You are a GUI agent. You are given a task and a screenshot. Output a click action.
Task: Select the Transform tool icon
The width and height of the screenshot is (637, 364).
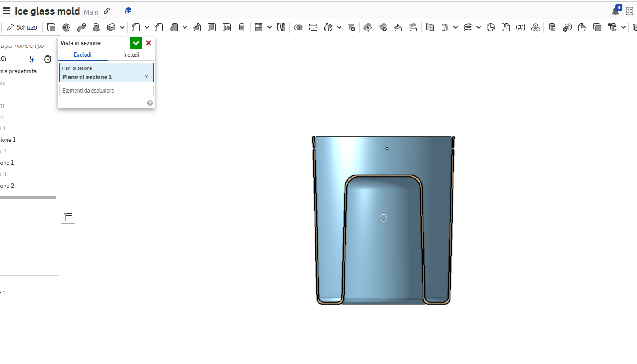pos(328,27)
